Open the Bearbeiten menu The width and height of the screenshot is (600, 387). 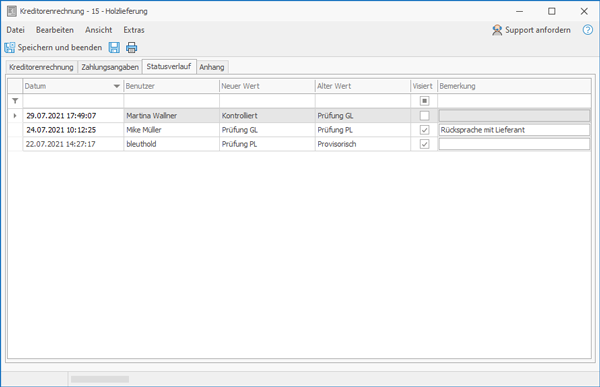[x=55, y=30]
